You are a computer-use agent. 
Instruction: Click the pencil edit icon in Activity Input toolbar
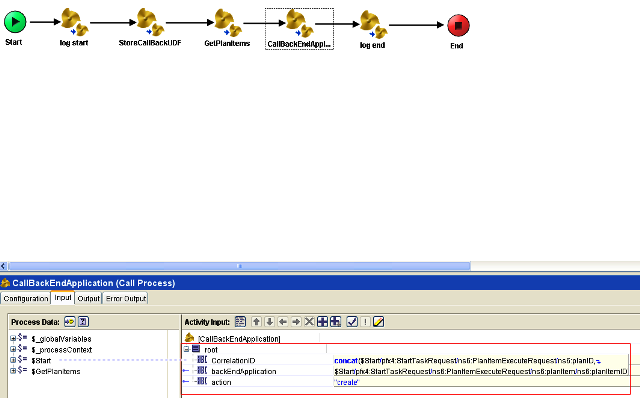tap(378, 322)
